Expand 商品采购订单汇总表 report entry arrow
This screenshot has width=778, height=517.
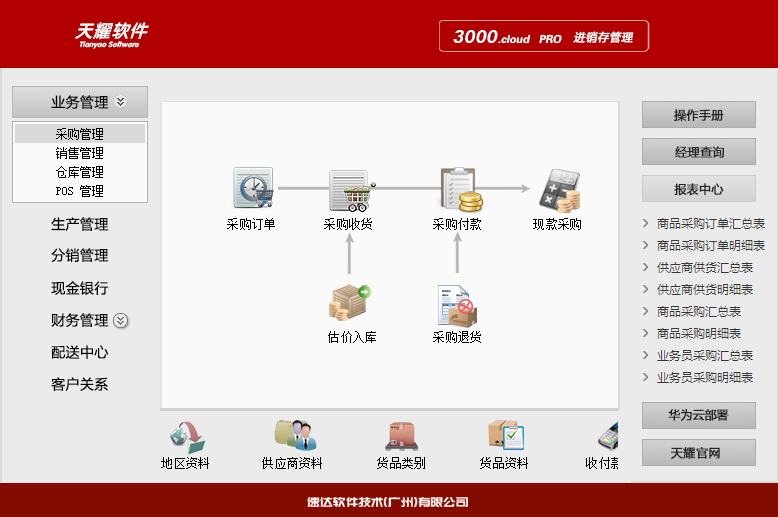tap(646, 224)
